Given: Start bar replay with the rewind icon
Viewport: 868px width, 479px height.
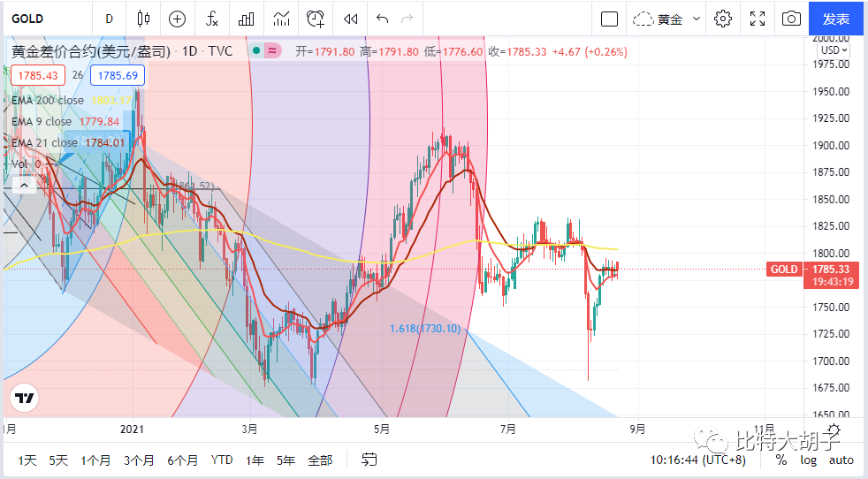Looking at the screenshot, I should click(350, 19).
